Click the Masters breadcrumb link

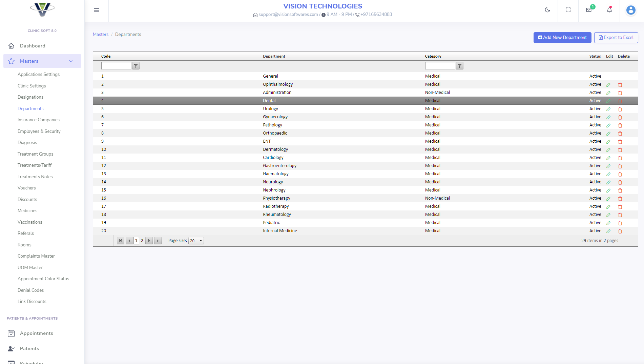coord(100,34)
